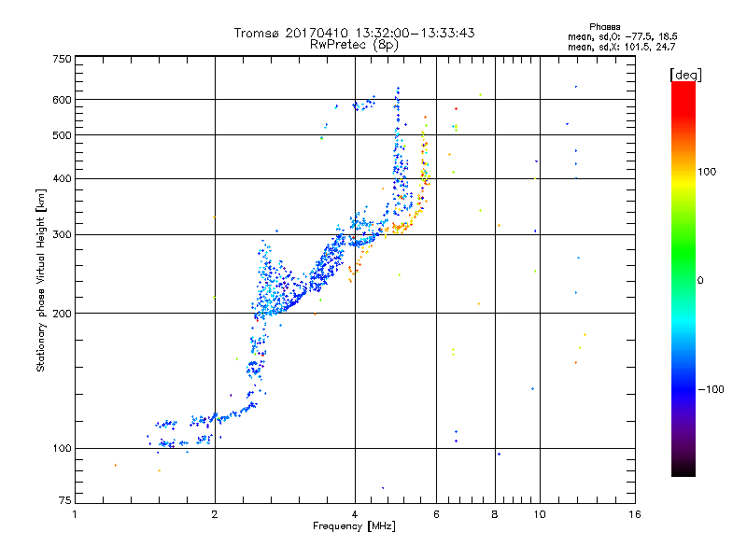Click the y-axis '75' tick label

click(x=65, y=500)
